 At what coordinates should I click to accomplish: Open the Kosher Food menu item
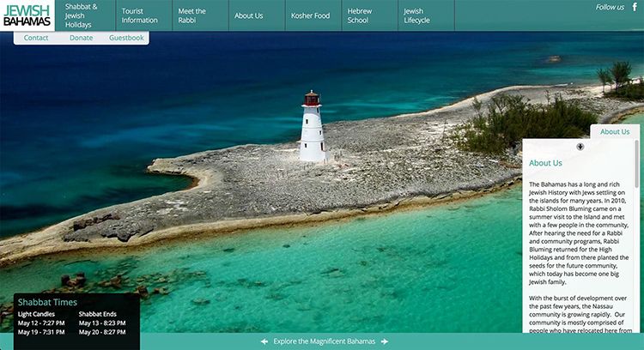click(x=313, y=15)
